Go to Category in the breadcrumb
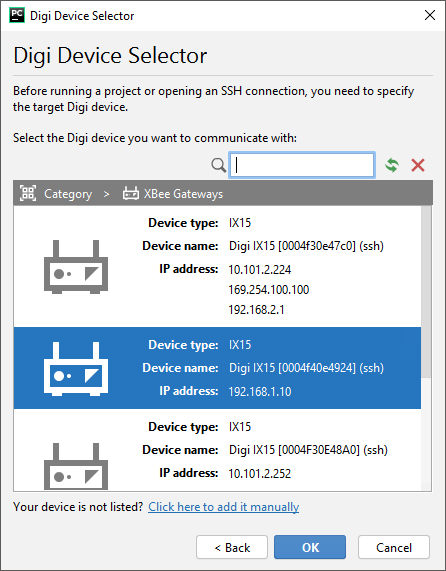Viewport: 446px width, 571px height. [68, 194]
